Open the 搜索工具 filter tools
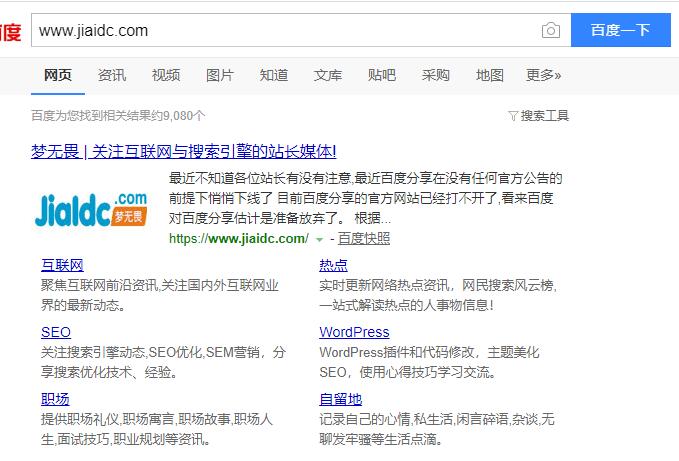 [x=539, y=115]
